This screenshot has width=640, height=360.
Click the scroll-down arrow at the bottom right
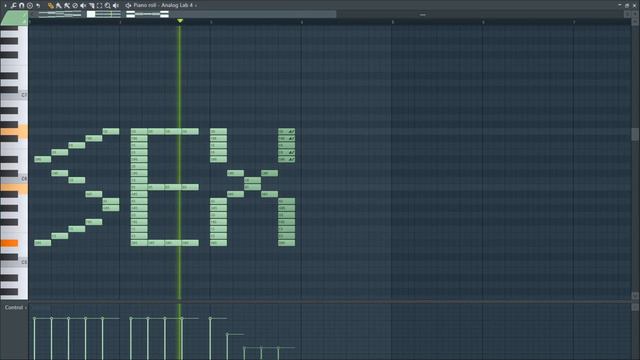(x=635, y=296)
